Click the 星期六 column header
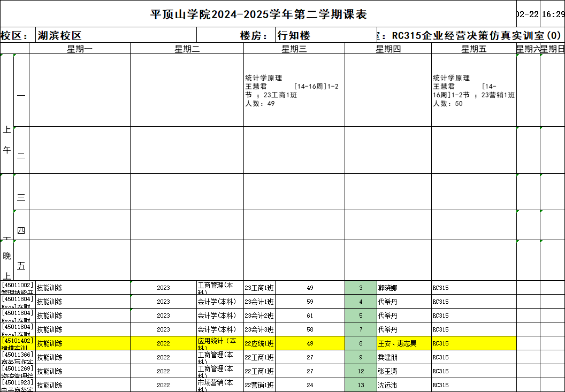 528,49
